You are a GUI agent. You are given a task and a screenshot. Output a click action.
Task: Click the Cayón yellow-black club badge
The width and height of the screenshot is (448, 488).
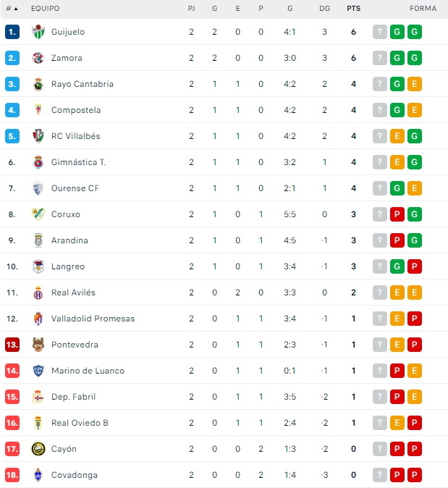click(x=38, y=449)
